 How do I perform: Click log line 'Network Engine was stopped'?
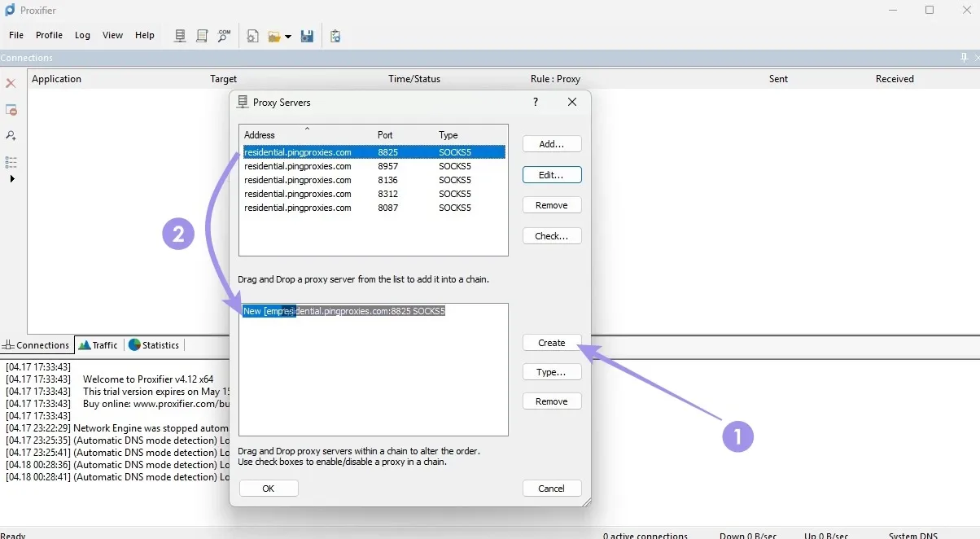tap(151, 428)
